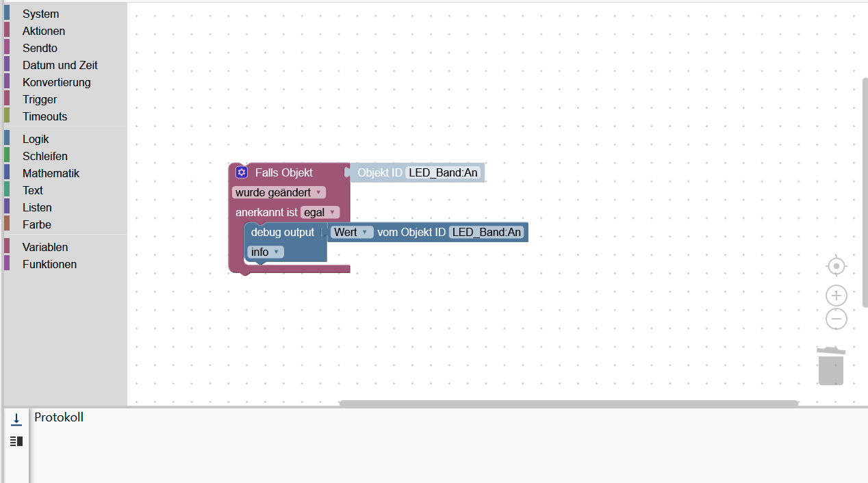This screenshot has height=483, width=868.
Task: Click the scroll-to-bottom arrow icon in Protokoll
Action: click(16, 420)
